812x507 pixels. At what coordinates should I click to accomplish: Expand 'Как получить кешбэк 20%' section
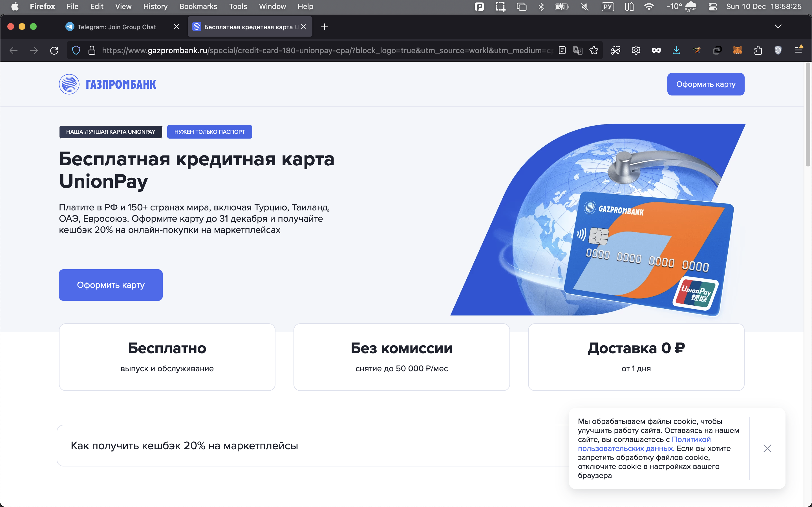tap(184, 445)
